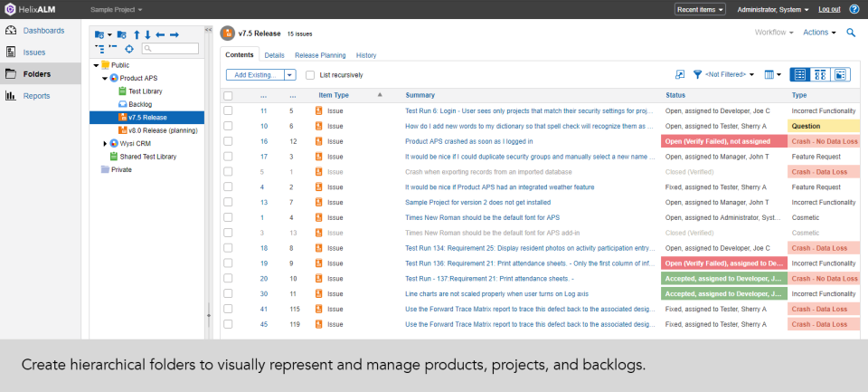This screenshot has height=392, width=868.
Task: Toggle the select all rows checkbox
Action: tap(229, 95)
